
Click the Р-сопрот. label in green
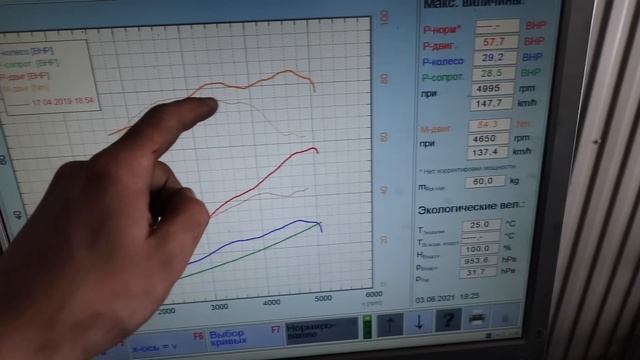(x=442, y=77)
